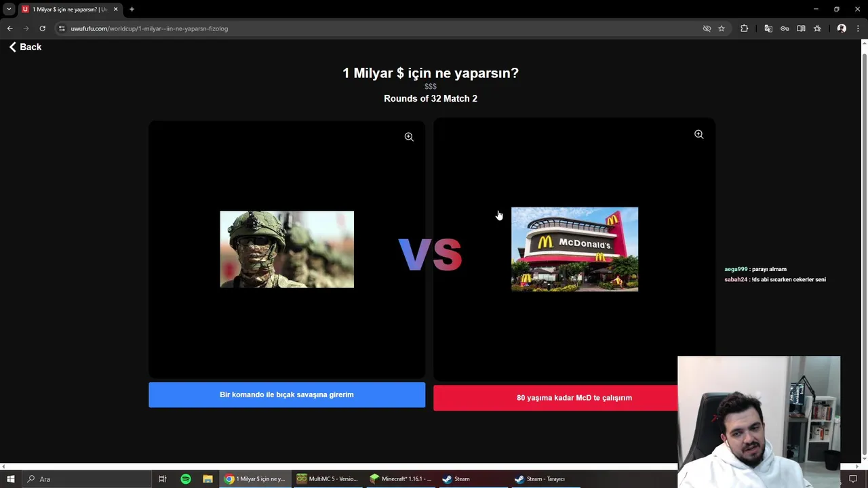Zoom the soldier image with magnifier icon
The image size is (868, 488).
pyautogui.click(x=409, y=137)
